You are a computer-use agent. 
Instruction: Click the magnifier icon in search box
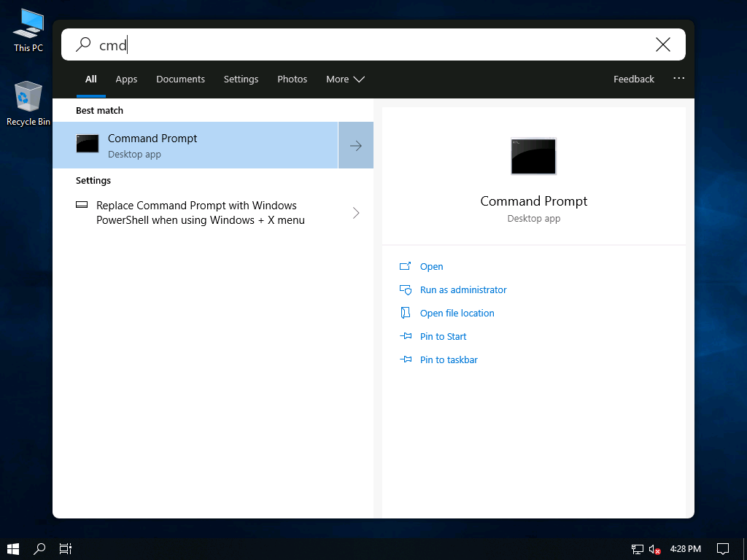[x=83, y=44]
